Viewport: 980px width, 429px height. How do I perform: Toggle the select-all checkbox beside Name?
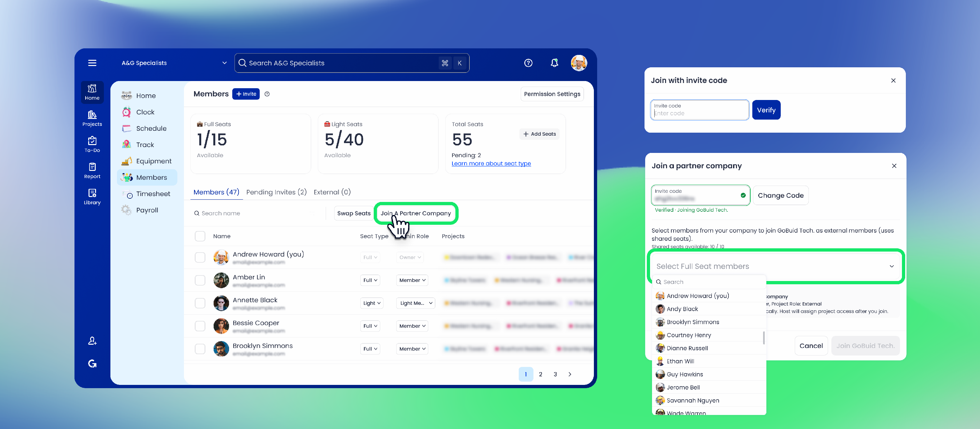(200, 236)
